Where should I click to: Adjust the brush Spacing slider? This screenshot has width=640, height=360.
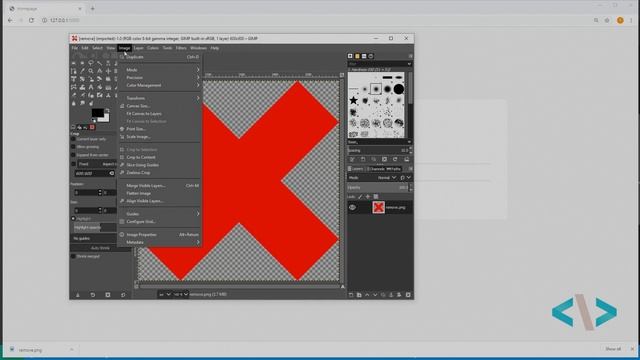pos(378,150)
